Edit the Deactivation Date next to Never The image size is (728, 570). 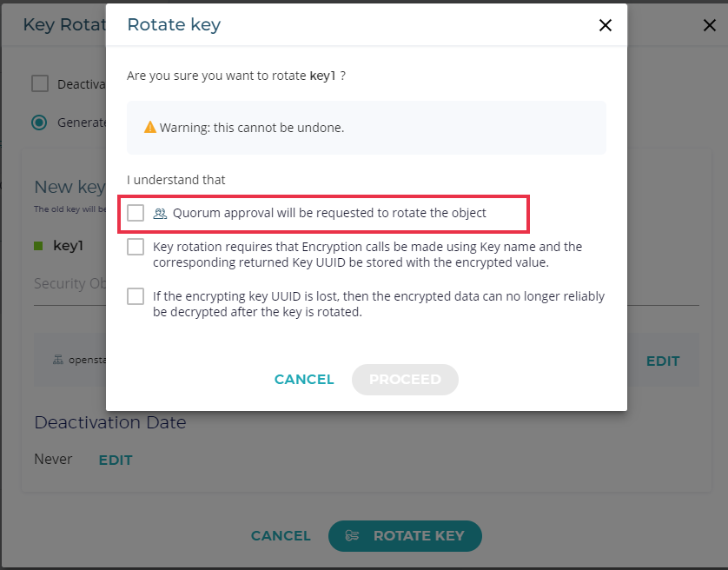116,460
